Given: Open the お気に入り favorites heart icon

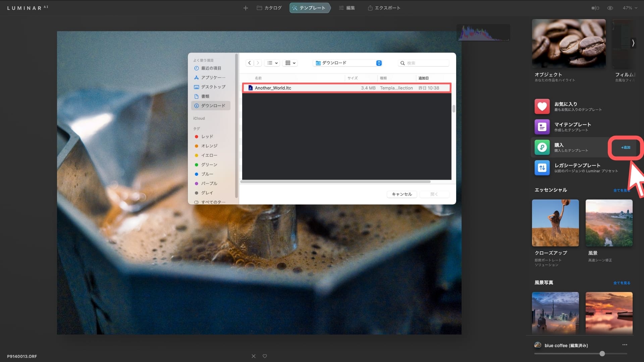Looking at the screenshot, I should 542,107.
